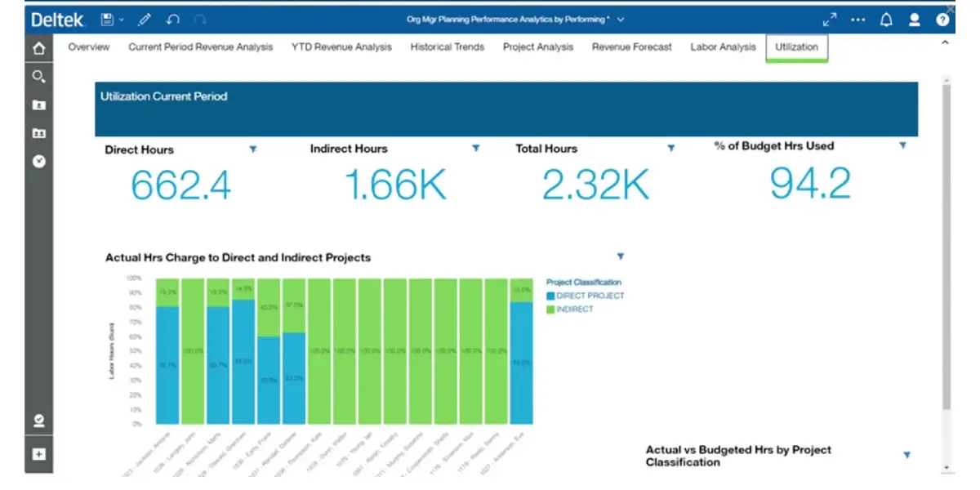The height and width of the screenshot is (490, 980).
Task: Click the Labor Hours (Sum) axis label
Action: point(111,351)
